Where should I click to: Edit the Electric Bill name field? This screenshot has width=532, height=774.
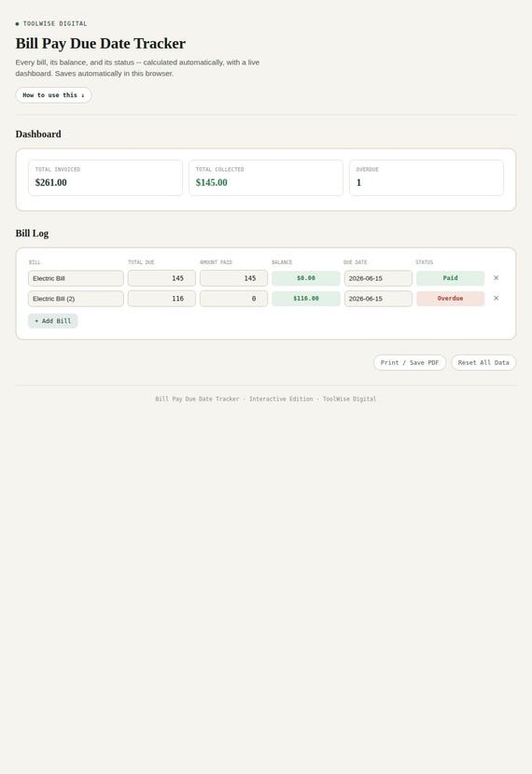pos(76,278)
